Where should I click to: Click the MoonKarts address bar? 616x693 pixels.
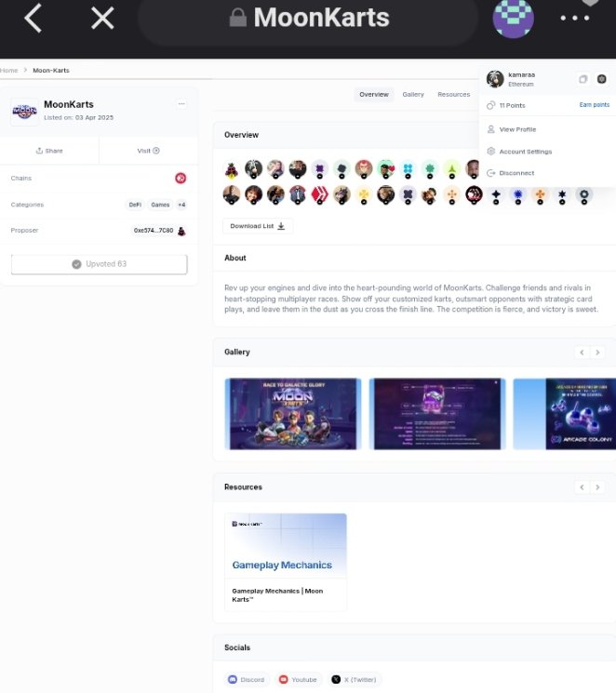tap(308, 18)
